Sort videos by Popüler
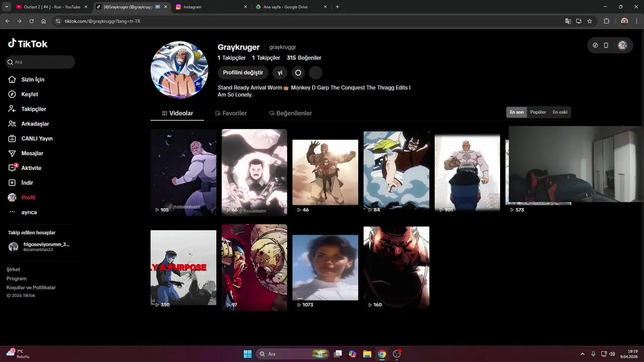 point(538,112)
